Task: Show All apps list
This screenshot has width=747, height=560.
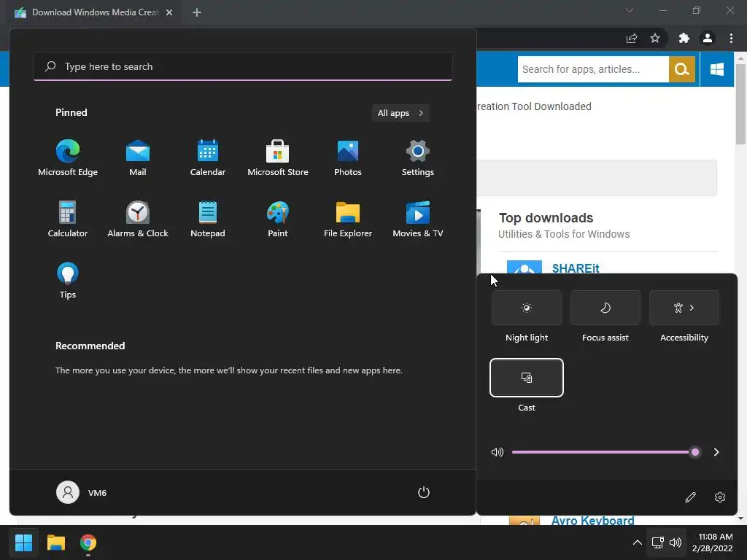Action: point(400,113)
